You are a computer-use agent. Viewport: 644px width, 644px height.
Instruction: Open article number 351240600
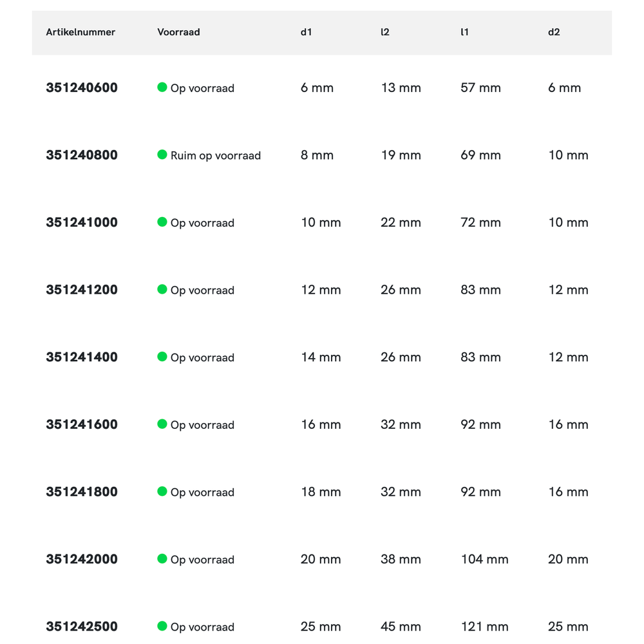pos(82,88)
